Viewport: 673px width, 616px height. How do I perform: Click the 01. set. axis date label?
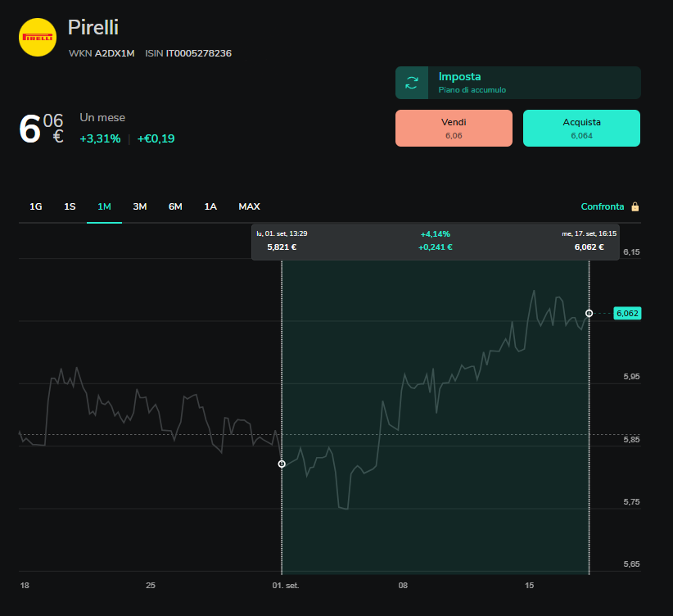tap(286, 586)
